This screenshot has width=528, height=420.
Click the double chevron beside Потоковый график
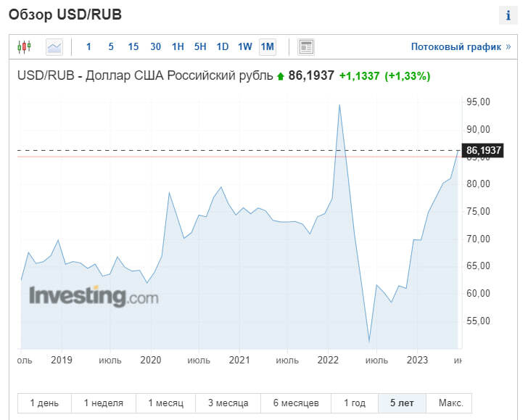[508, 47]
